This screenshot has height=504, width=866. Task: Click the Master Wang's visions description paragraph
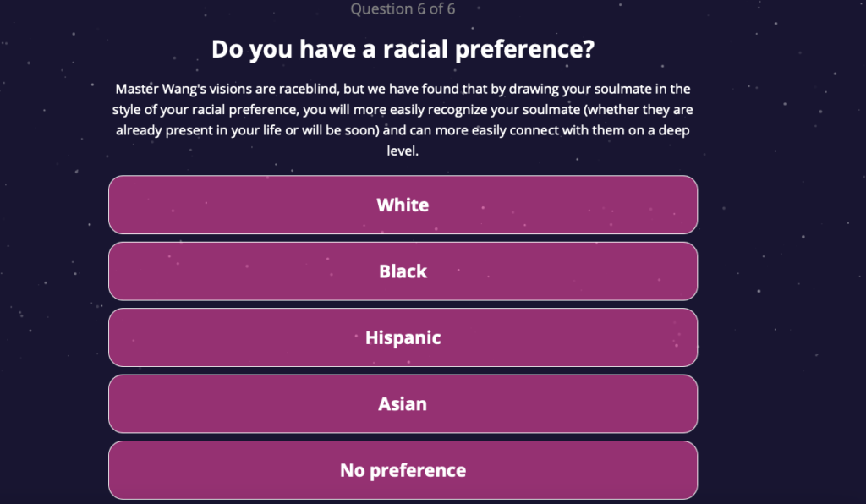403,120
